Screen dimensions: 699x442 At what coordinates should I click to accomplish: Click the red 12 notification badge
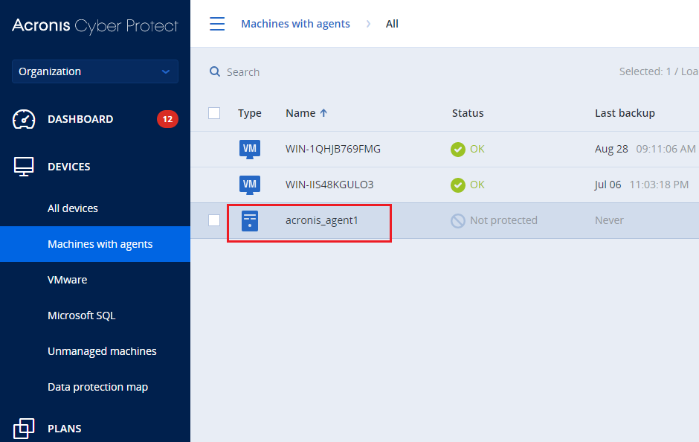(x=167, y=119)
